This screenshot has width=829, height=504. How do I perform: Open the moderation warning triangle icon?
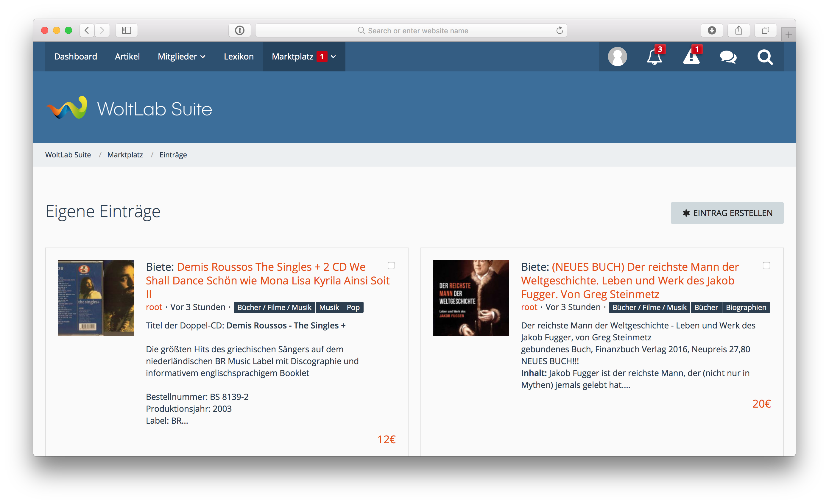pos(691,57)
